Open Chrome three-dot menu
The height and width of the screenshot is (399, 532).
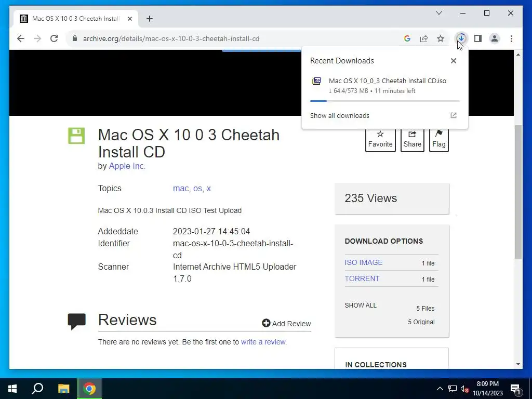pyautogui.click(x=511, y=38)
